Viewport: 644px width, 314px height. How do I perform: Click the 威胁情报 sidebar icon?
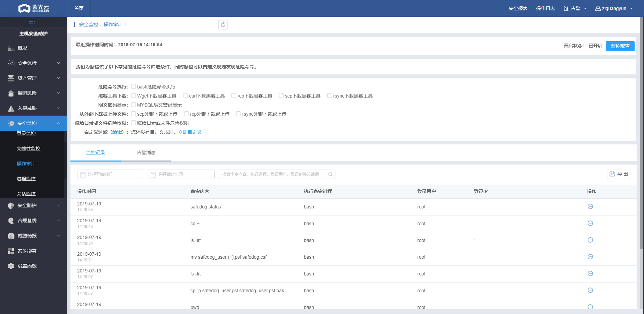11,236
